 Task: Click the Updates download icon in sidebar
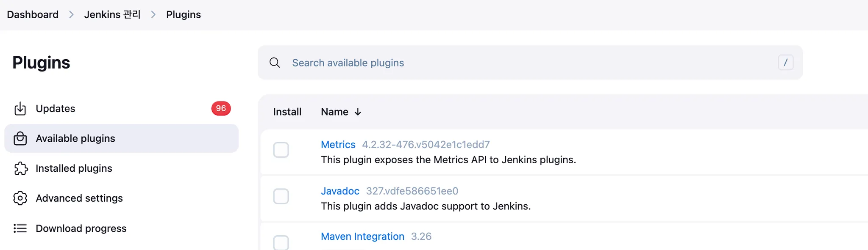(20, 109)
